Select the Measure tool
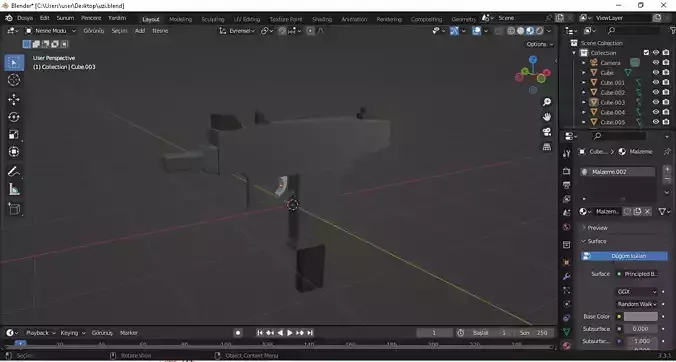676x362 pixels. tap(14, 189)
